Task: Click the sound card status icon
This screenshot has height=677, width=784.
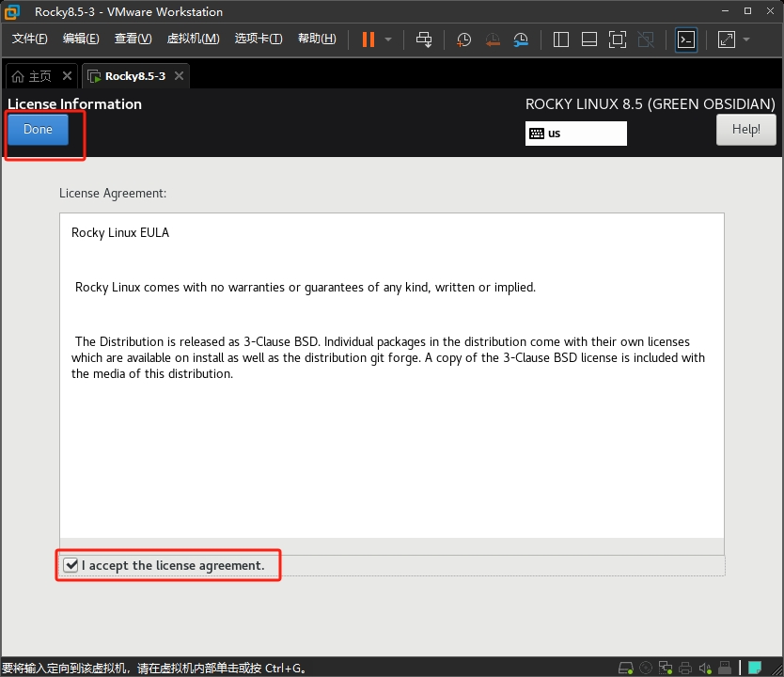Action: (x=705, y=668)
